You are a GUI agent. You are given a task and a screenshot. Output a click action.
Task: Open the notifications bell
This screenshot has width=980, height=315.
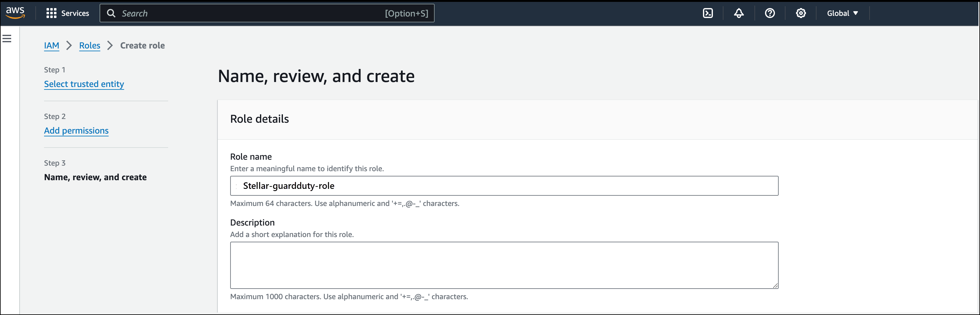point(738,13)
